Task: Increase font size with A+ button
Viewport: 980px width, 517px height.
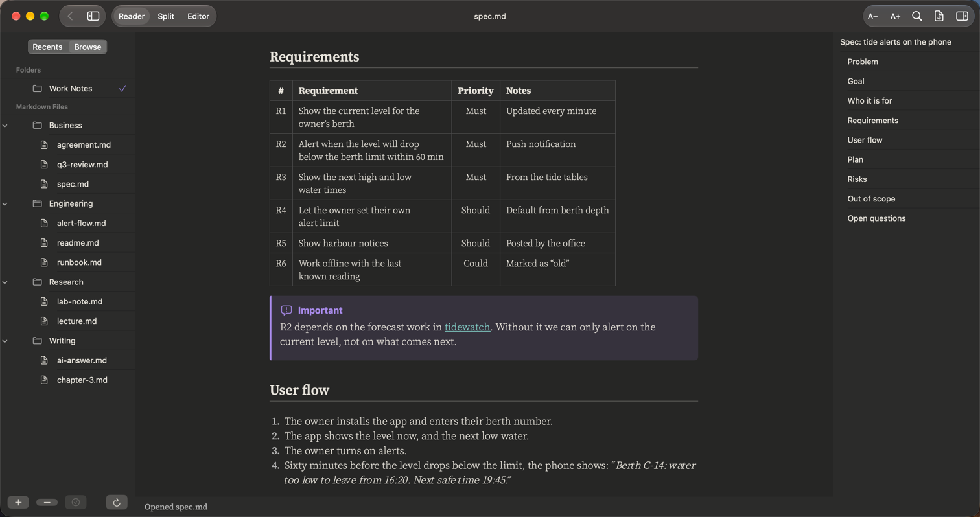Action: pyautogui.click(x=895, y=16)
